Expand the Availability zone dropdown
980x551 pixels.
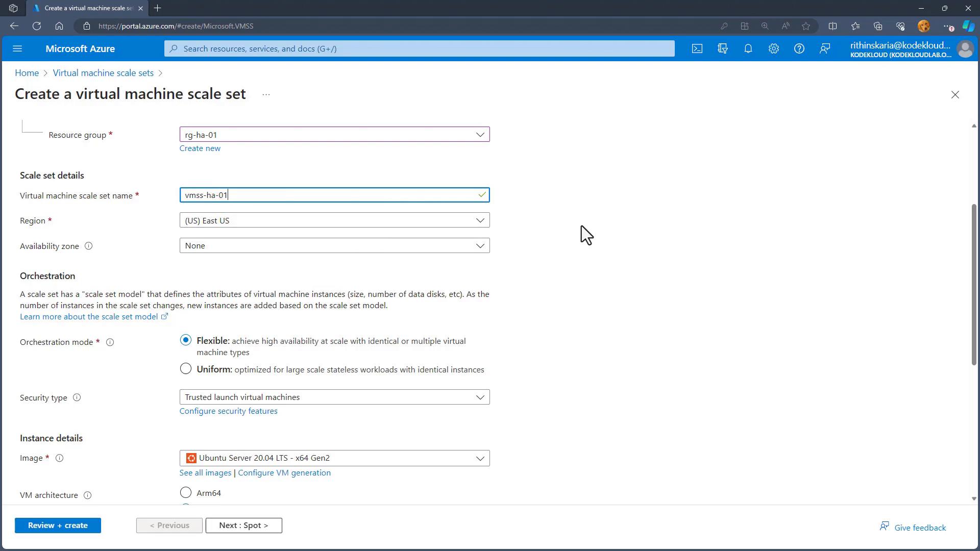point(334,246)
